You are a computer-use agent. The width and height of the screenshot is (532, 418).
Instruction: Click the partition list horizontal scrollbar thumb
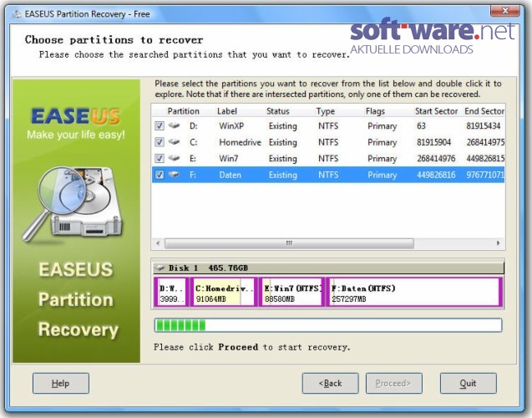pos(289,243)
